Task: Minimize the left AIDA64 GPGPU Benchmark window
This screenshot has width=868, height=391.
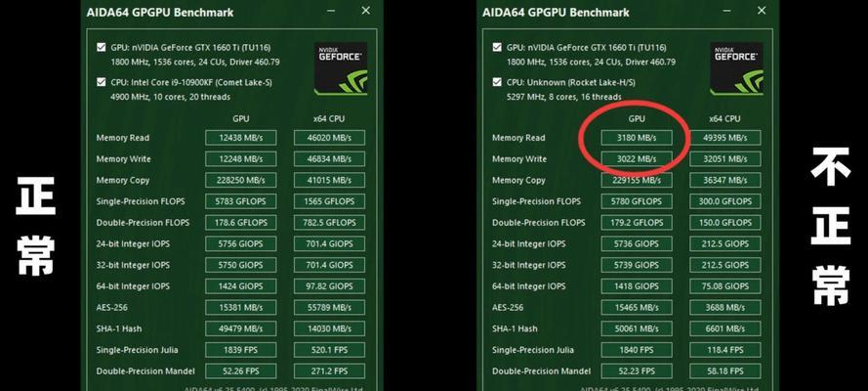Action: tap(330, 11)
